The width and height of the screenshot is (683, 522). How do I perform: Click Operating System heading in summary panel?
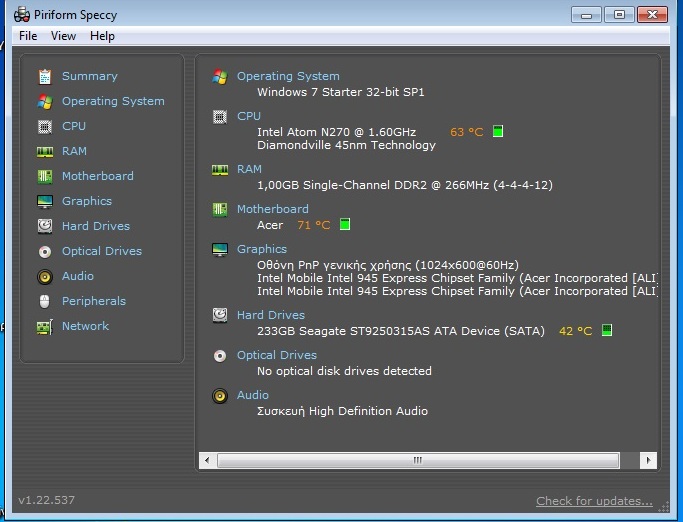tap(288, 76)
